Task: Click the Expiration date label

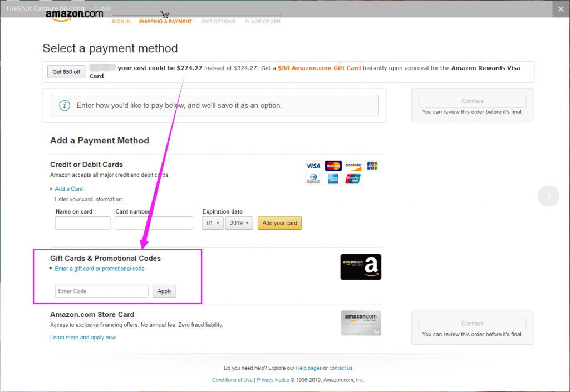Action: [x=223, y=211]
